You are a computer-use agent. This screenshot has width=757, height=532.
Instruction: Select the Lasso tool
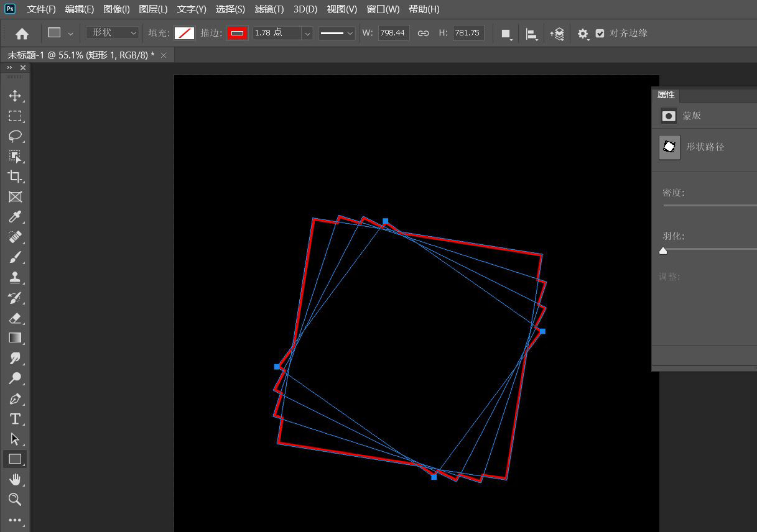[15, 136]
